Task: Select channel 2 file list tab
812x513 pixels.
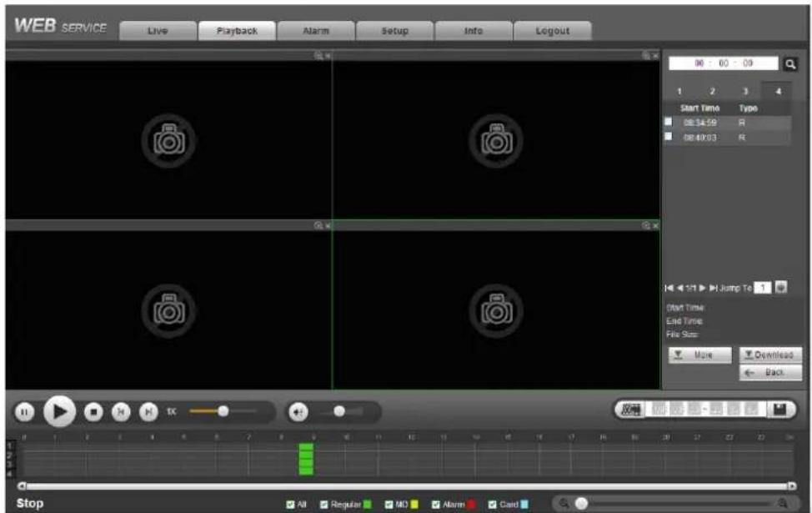Action: point(713,91)
